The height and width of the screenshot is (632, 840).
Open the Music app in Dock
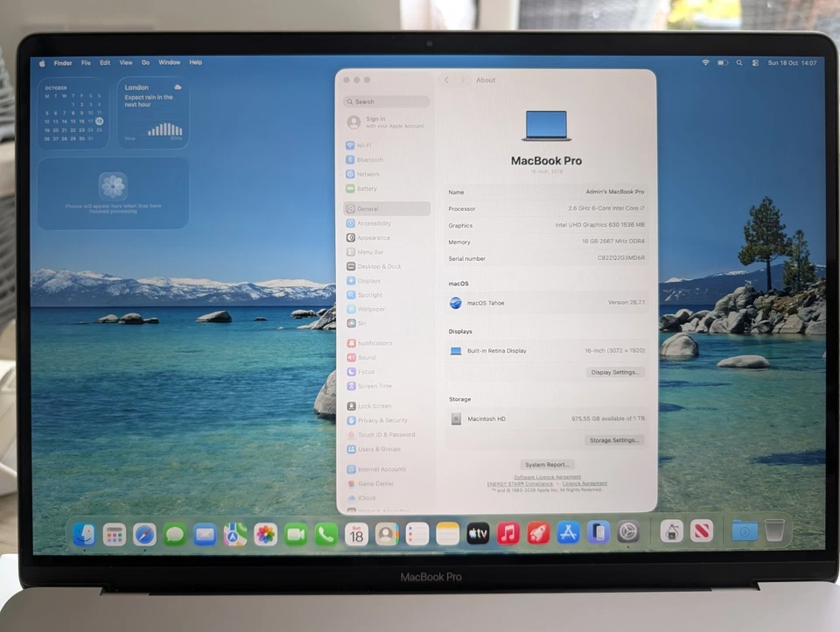click(x=507, y=533)
